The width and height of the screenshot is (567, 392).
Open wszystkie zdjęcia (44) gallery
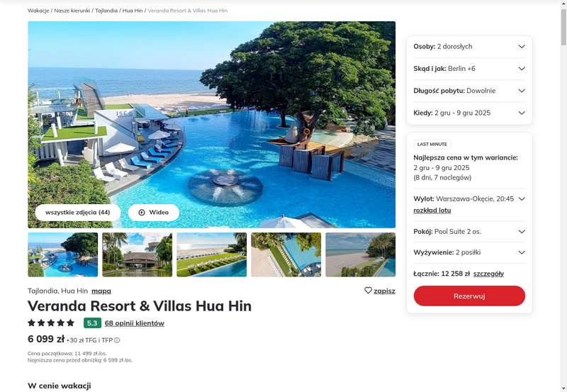[x=78, y=213]
